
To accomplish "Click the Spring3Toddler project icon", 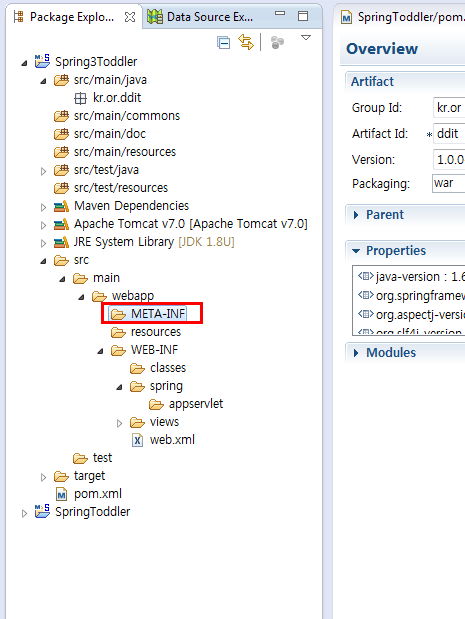I will tap(42, 61).
